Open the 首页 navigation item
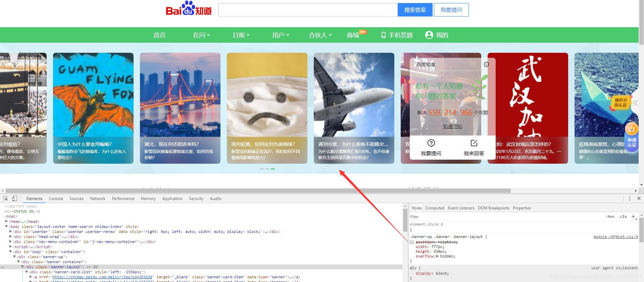The width and height of the screenshot is (644, 282). coord(159,35)
